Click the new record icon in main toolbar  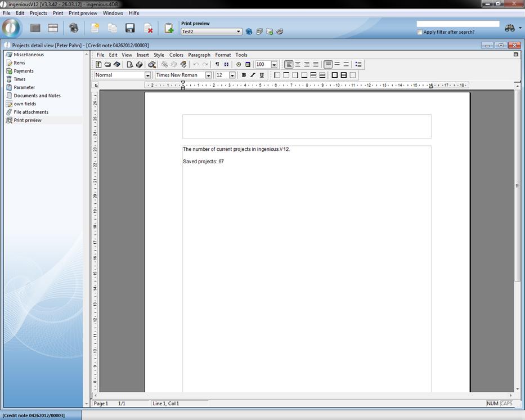(95, 28)
